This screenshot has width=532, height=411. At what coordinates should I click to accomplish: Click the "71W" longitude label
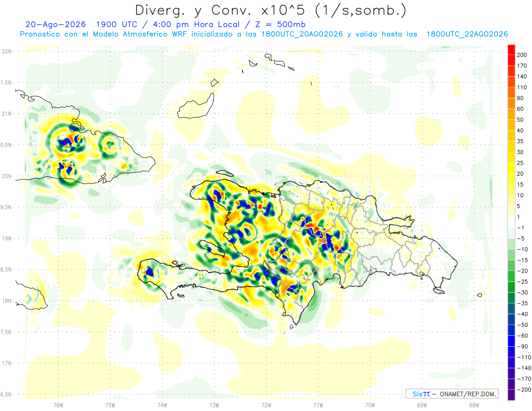(318, 405)
